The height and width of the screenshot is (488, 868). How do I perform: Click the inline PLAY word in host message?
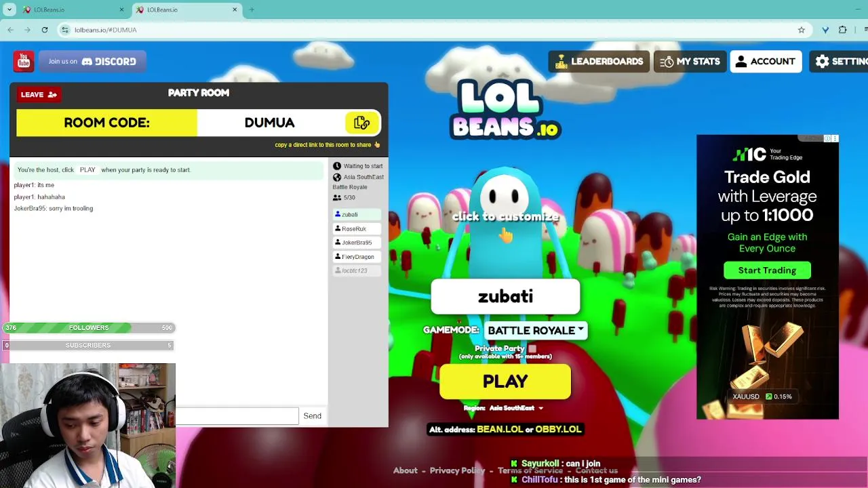87,170
